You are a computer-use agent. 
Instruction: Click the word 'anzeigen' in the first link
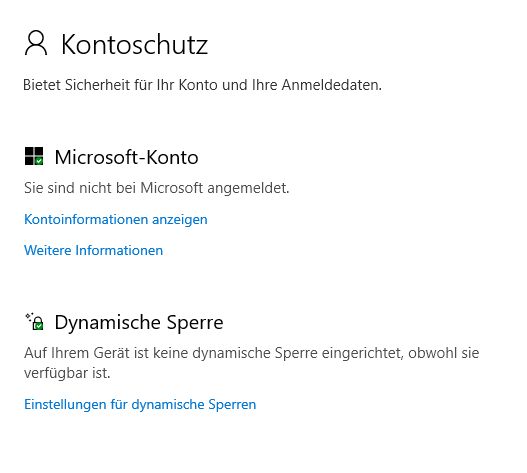point(180,220)
